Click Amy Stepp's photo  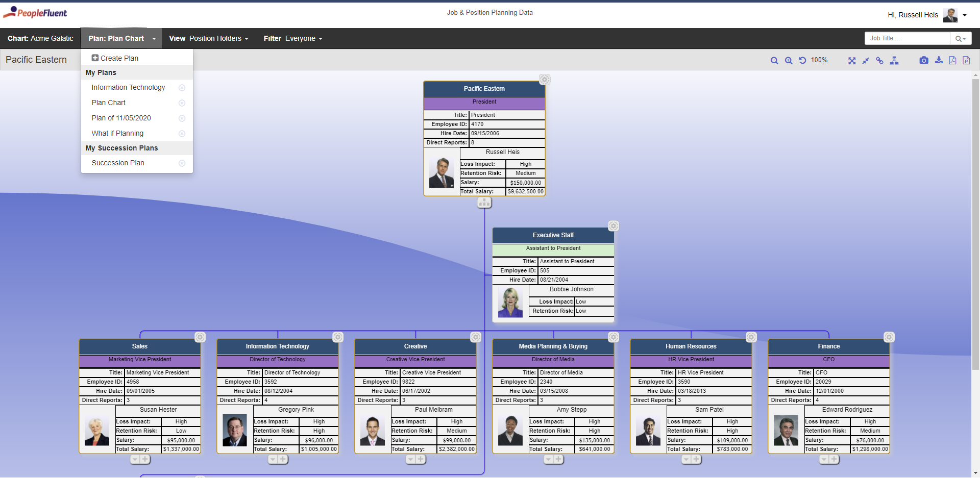[x=510, y=431]
